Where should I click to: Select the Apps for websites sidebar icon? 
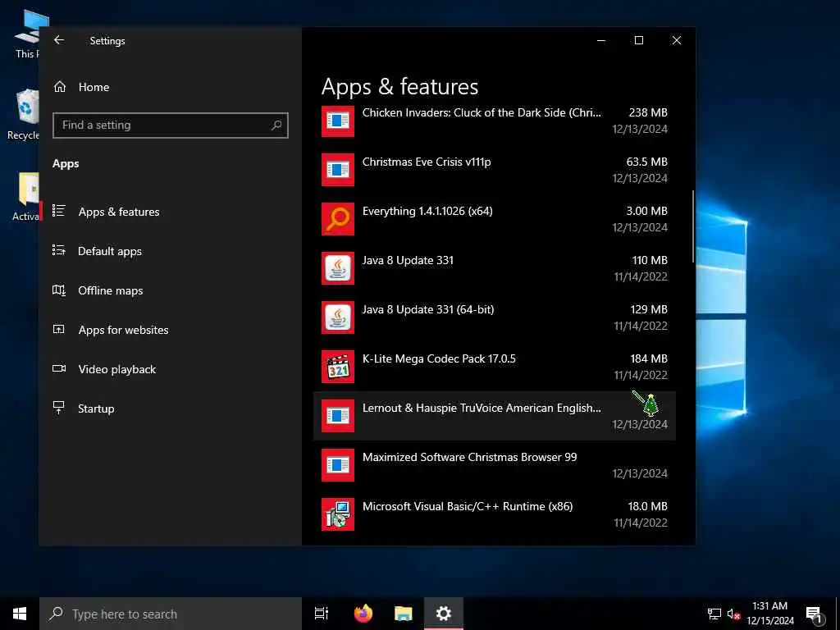[59, 329]
